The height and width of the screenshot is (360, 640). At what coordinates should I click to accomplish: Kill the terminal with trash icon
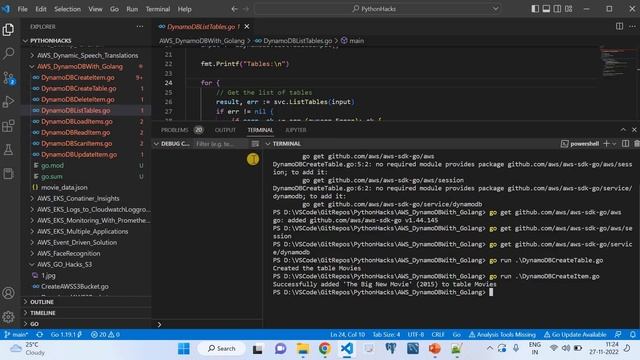point(636,144)
